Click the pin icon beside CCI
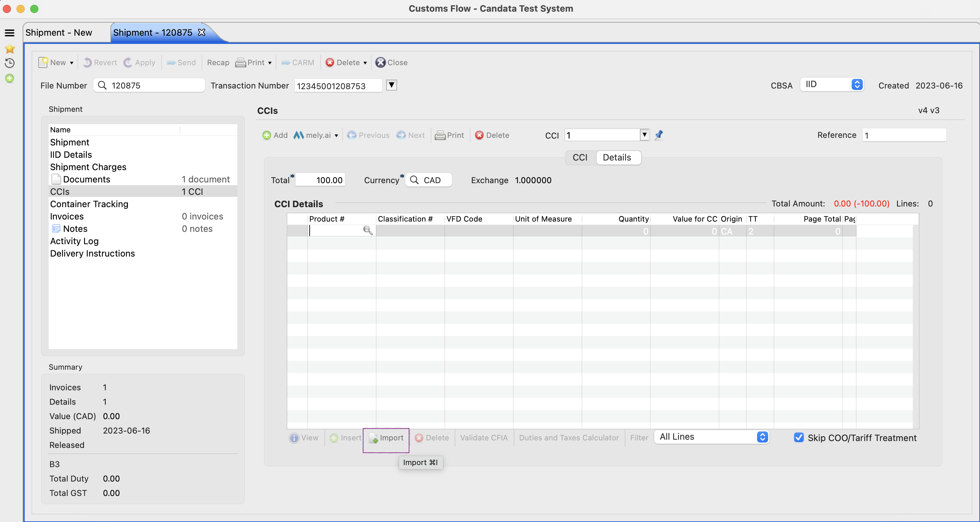Viewport: 980px width, 522px height. pyautogui.click(x=659, y=135)
